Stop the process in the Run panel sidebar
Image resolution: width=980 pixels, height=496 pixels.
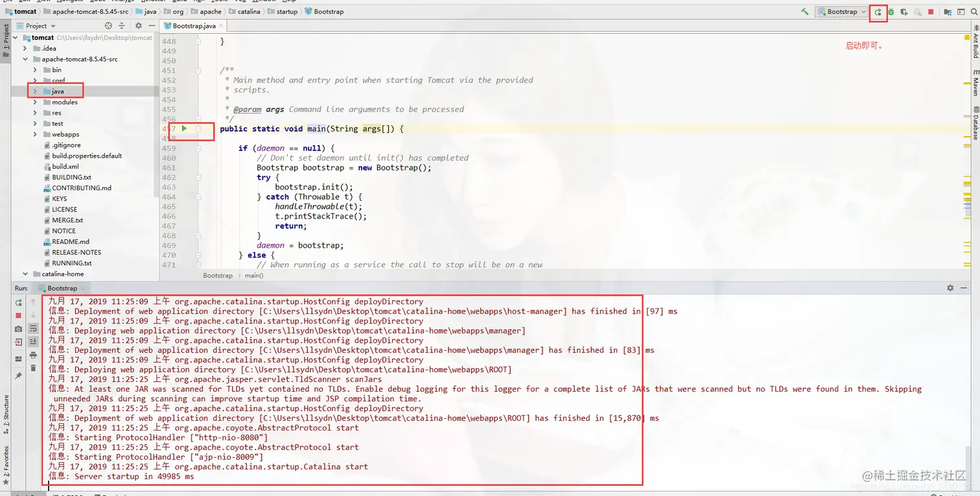(18, 315)
